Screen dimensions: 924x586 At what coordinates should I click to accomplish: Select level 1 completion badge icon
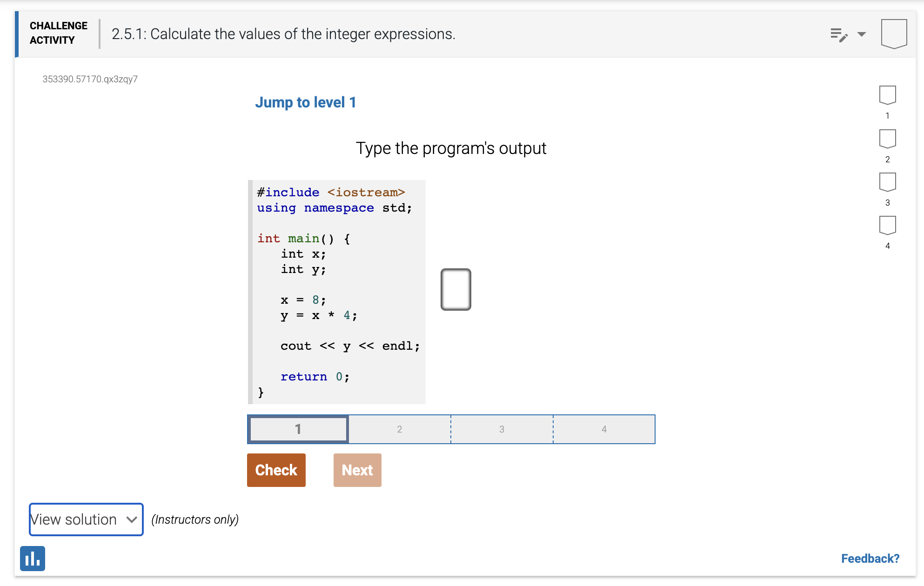pos(887,95)
